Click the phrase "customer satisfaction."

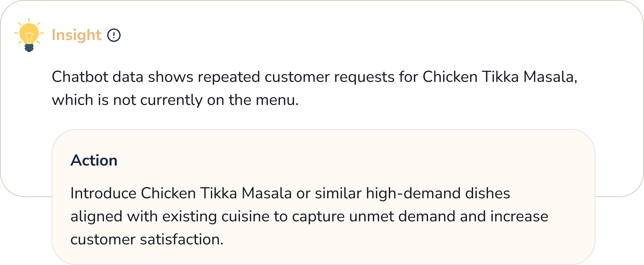pyautogui.click(x=147, y=239)
